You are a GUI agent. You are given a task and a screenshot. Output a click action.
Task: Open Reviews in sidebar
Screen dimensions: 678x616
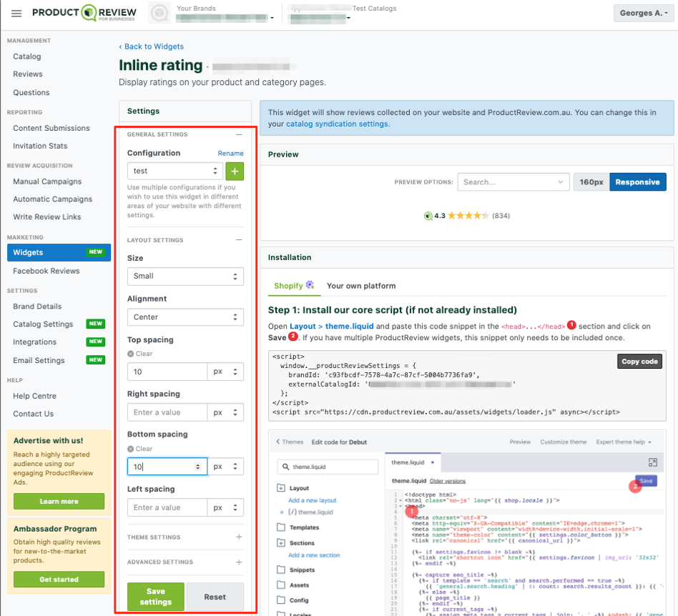pyautogui.click(x=28, y=74)
